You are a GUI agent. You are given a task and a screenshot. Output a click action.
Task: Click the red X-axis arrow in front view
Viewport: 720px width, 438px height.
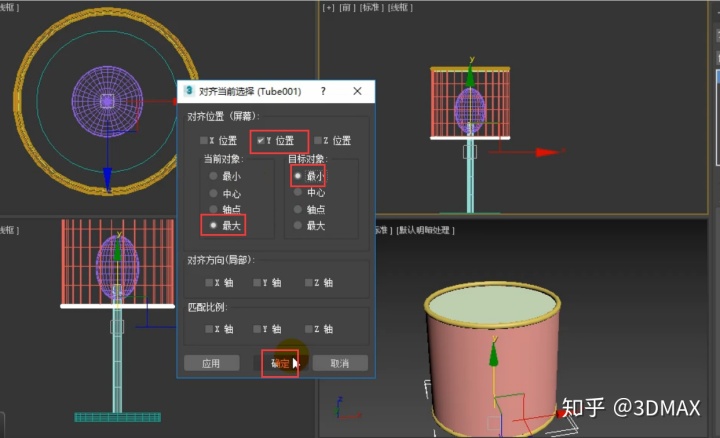(x=547, y=152)
